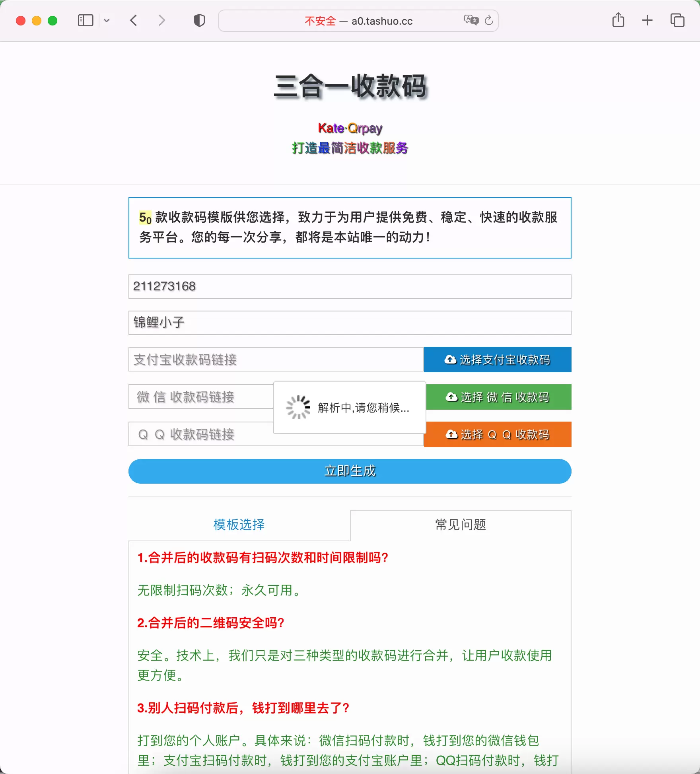Click the yellow minimize window button

(37, 21)
